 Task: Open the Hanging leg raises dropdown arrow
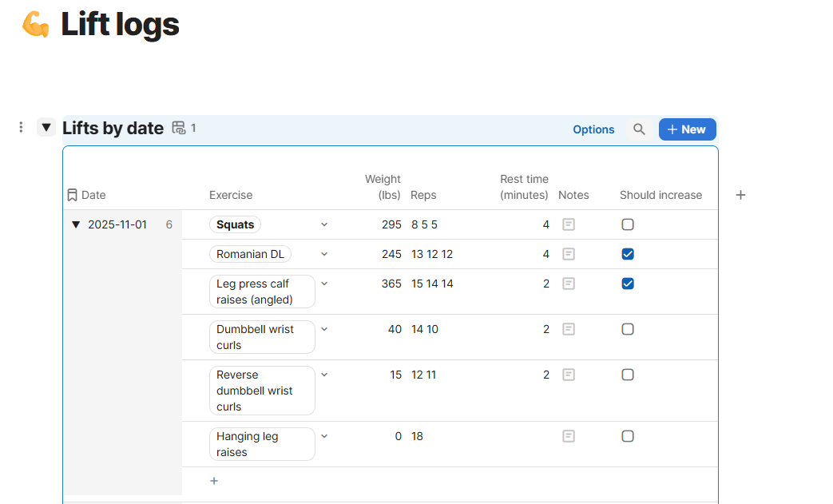[x=324, y=437]
